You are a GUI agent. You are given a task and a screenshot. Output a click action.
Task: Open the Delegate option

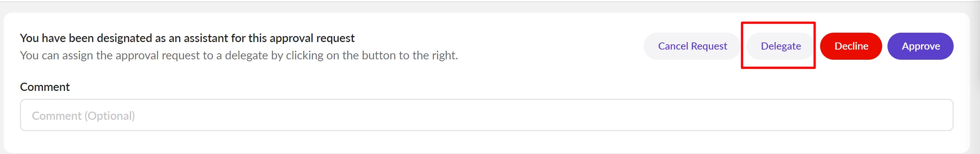(x=780, y=47)
